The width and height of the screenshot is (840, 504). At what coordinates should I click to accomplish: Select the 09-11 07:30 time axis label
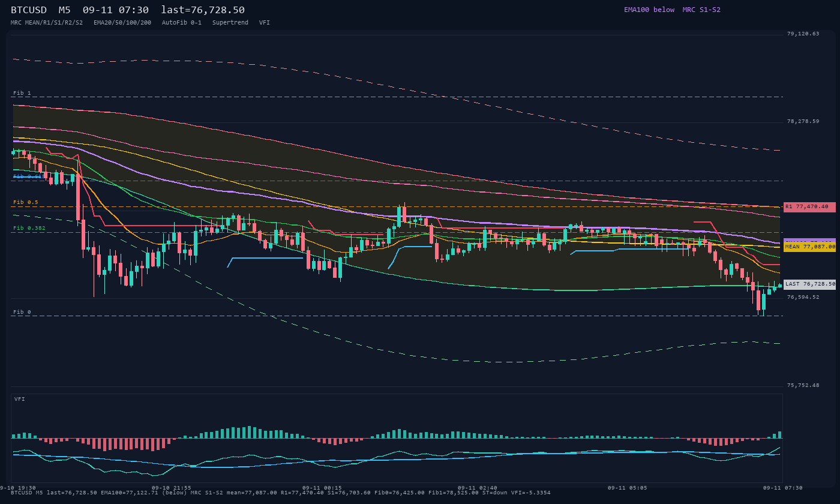pos(783,488)
